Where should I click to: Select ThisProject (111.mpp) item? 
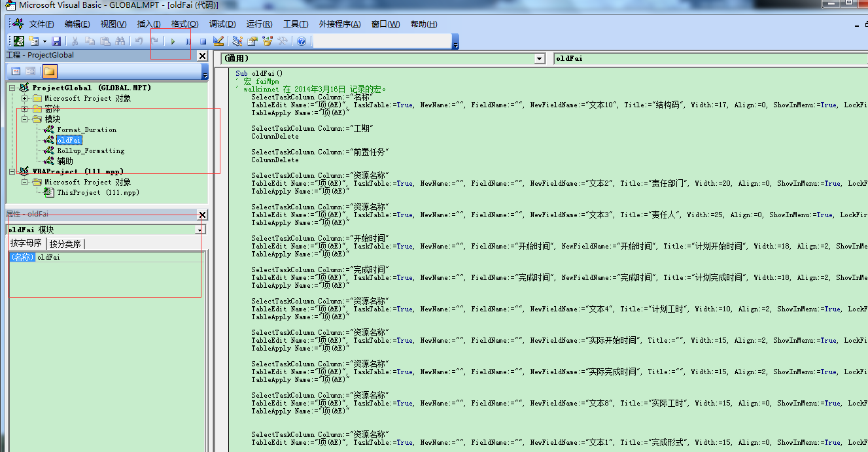click(x=98, y=192)
